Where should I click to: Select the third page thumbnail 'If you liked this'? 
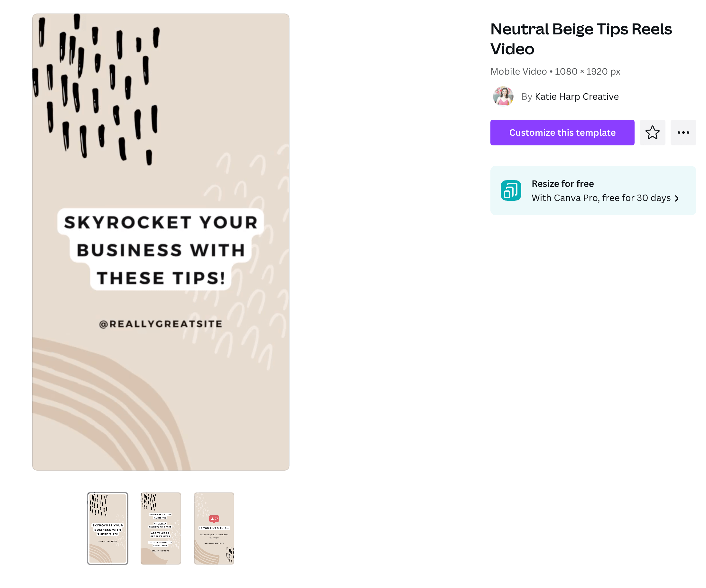214,528
